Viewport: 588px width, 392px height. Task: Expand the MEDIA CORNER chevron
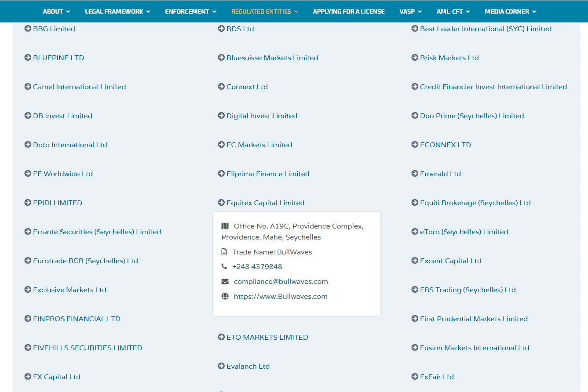tap(534, 11)
